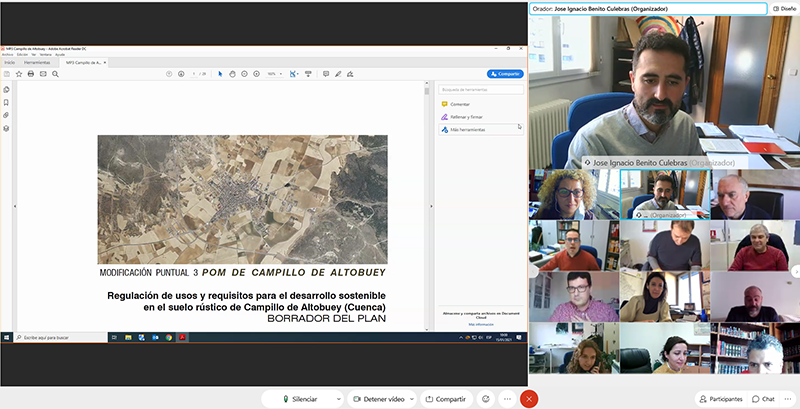The image size is (800, 409).
Task: Click the zoom-in plus icon in toolbar
Action: pos(258,73)
